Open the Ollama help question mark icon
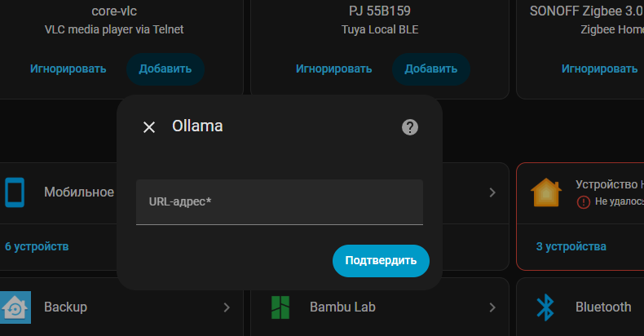This screenshot has width=644, height=336. coord(410,127)
